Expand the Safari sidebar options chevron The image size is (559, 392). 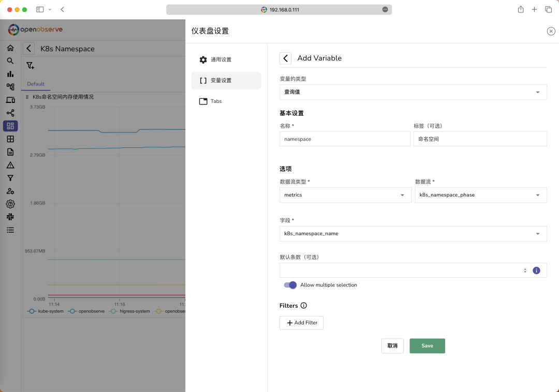pos(50,10)
